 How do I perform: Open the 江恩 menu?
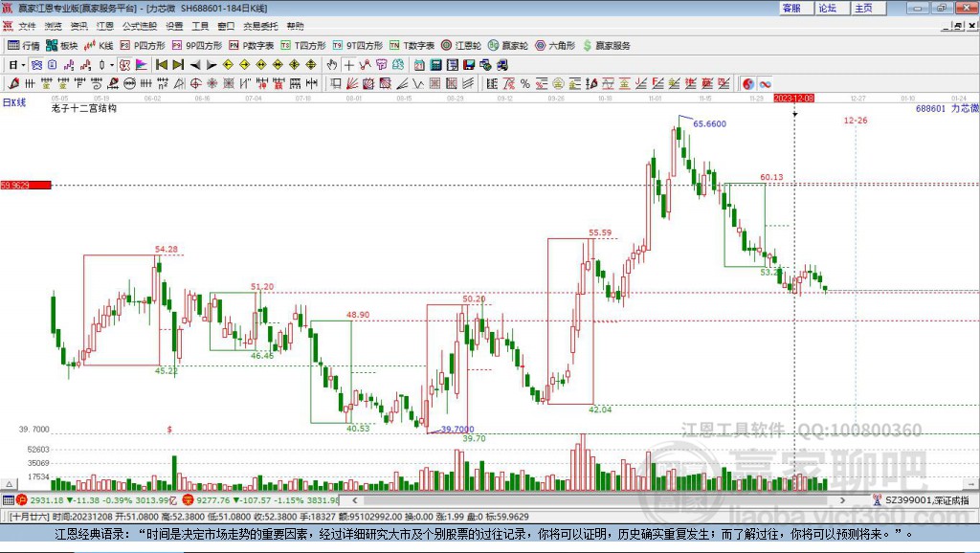pyautogui.click(x=104, y=26)
